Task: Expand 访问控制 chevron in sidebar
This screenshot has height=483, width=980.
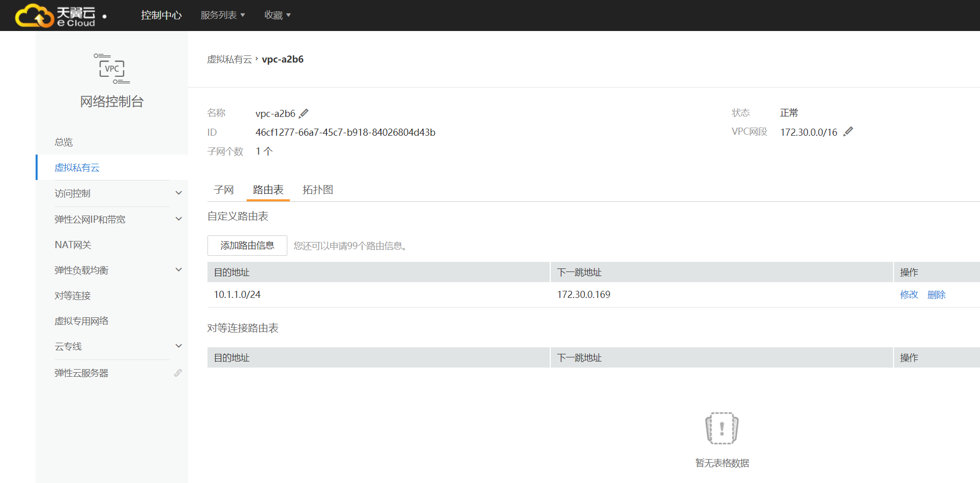Action: click(x=179, y=193)
